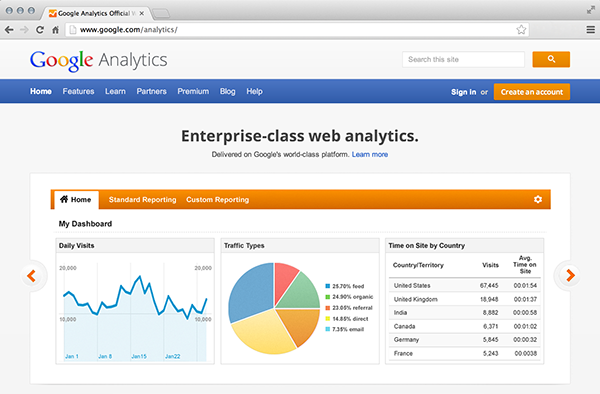Go to browser home icon
600x394 pixels.
pos(55,29)
